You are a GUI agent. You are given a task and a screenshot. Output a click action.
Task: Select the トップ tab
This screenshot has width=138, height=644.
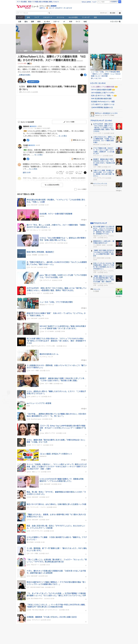pyautogui.click(x=20, y=17)
